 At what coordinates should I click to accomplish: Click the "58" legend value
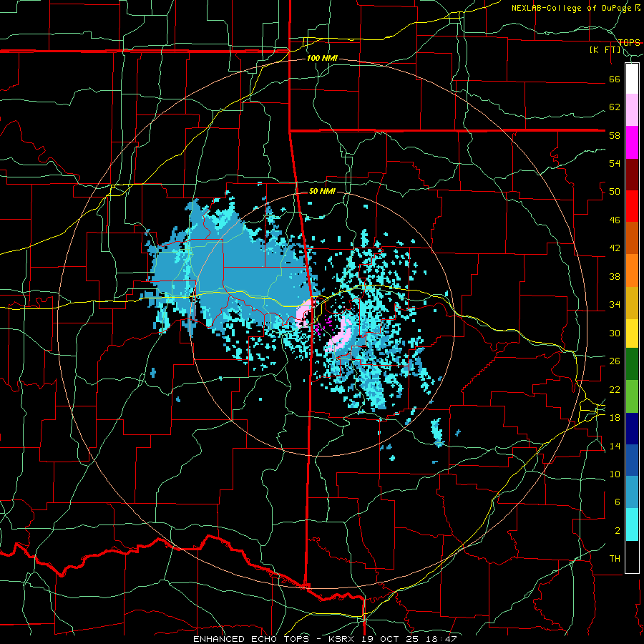615,135
